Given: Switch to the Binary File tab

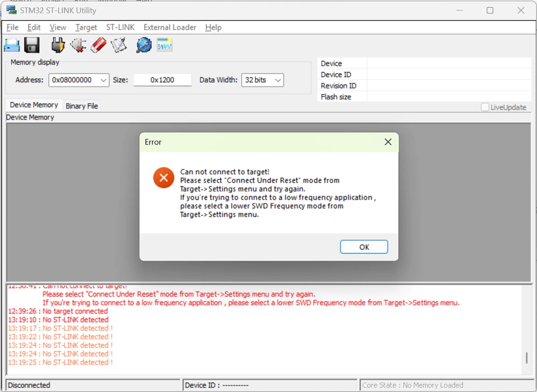Looking at the screenshot, I should click(82, 106).
